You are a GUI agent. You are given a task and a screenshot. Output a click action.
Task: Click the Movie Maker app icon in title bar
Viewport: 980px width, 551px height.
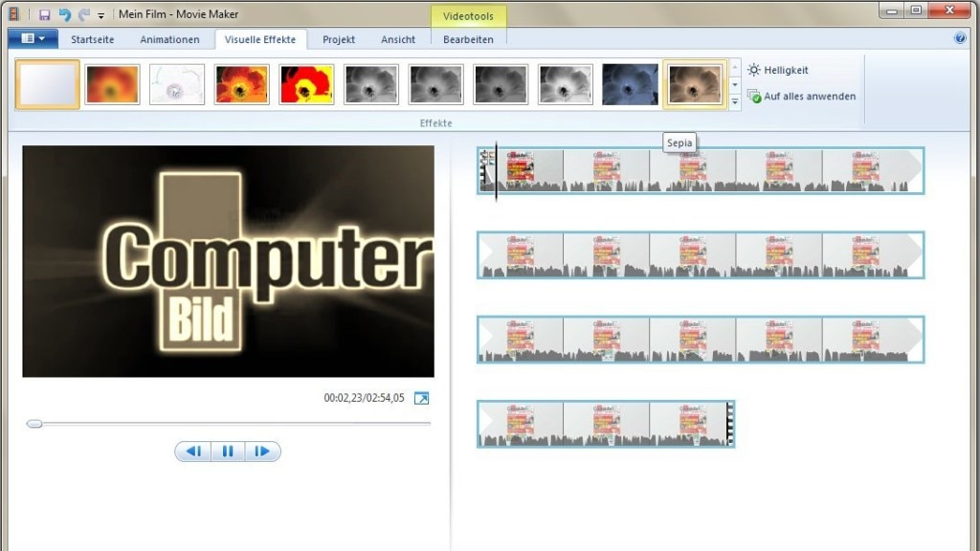pyautogui.click(x=13, y=13)
